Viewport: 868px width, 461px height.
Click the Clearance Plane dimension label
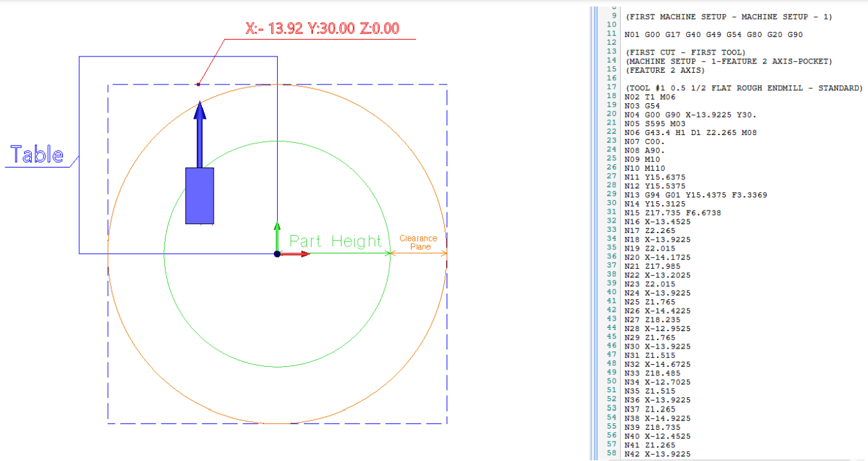click(x=418, y=242)
